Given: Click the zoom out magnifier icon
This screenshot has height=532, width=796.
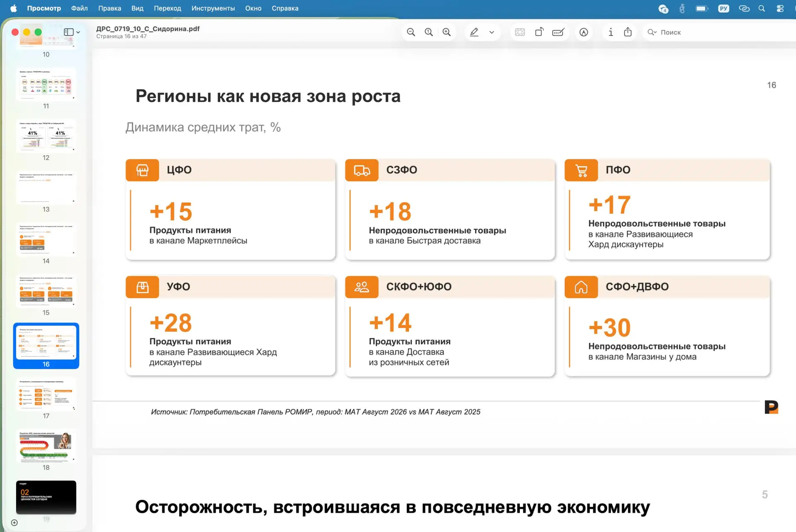Looking at the screenshot, I should (x=411, y=32).
